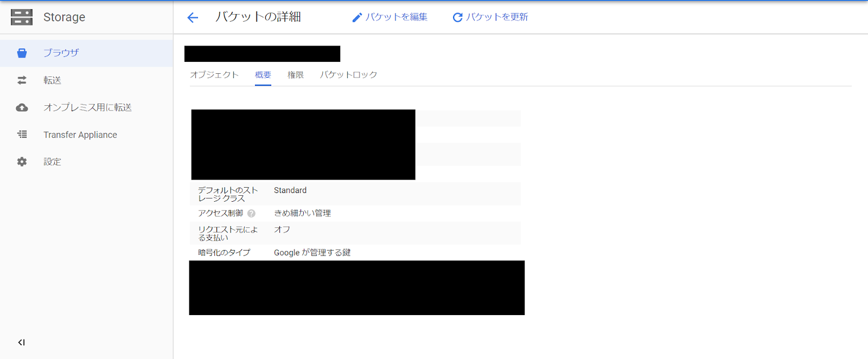The height and width of the screenshot is (359, 868).
Task: Click the Standard storage class value
Action: click(290, 190)
